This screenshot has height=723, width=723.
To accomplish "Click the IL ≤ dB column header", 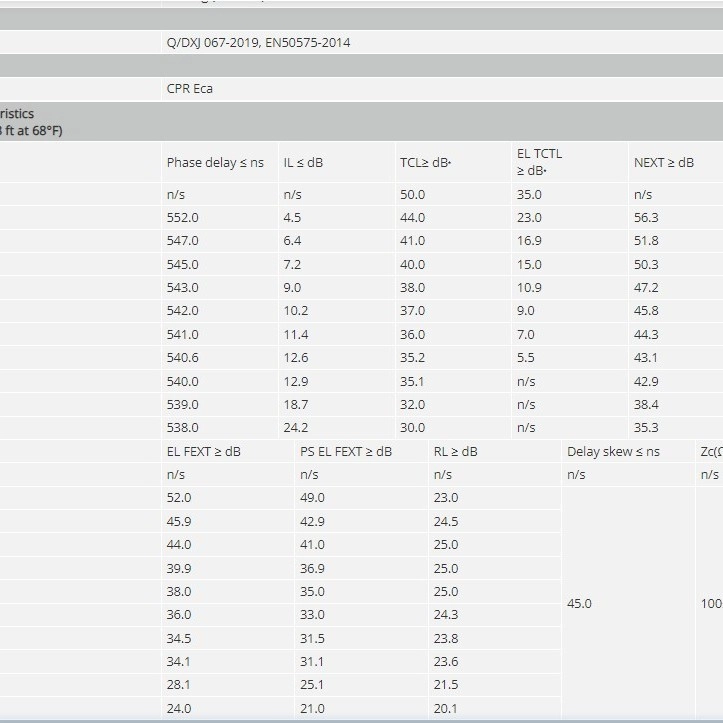I will [x=303, y=163].
